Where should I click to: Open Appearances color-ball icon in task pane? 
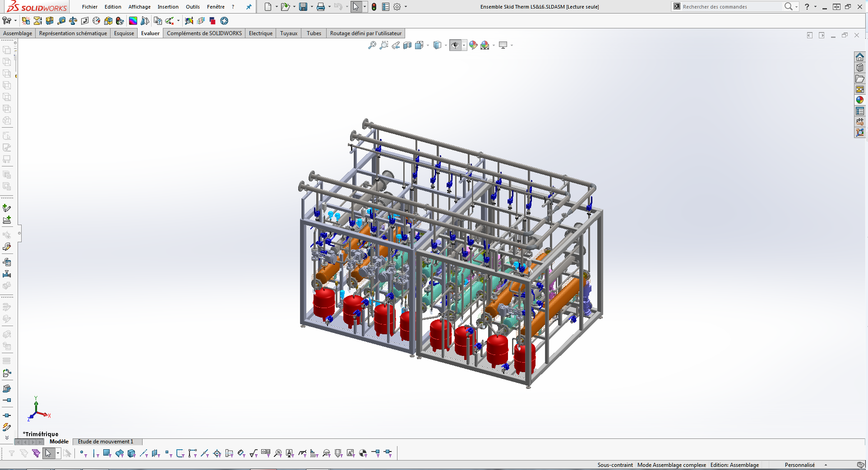[x=860, y=100]
